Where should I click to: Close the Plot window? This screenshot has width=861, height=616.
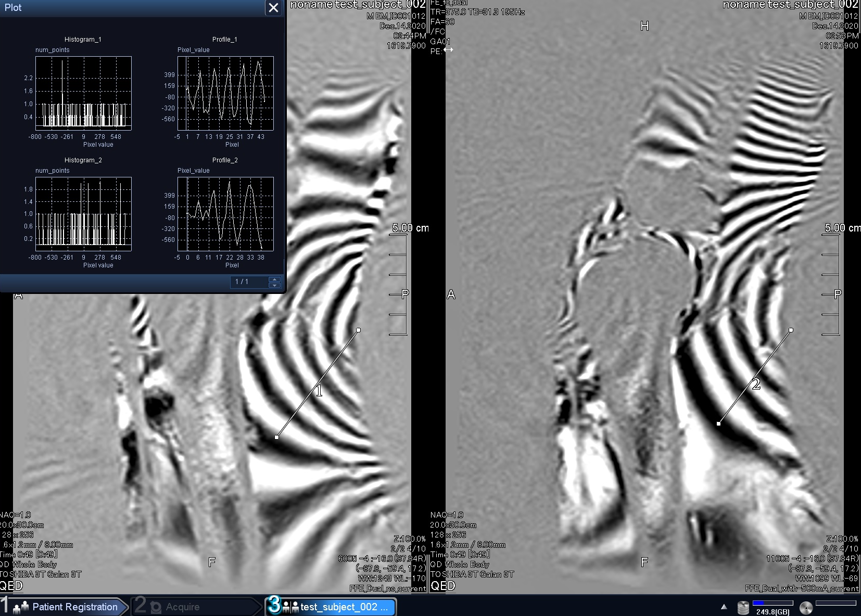(x=273, y=8)
